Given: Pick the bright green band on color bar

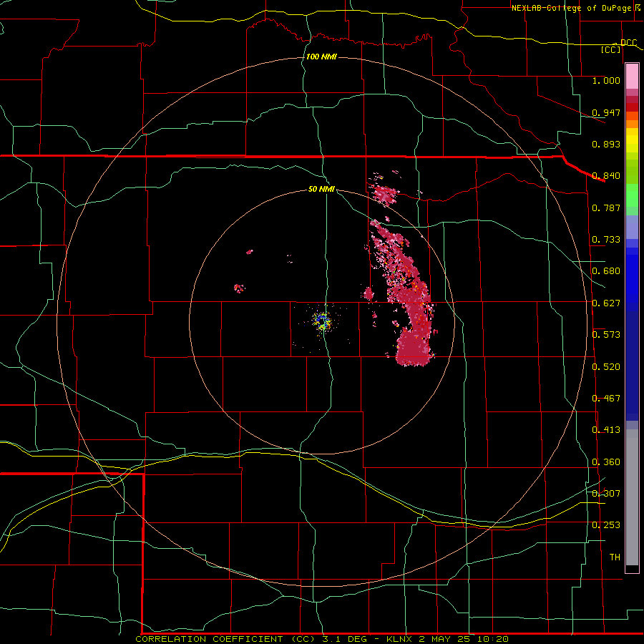Looking at the screenshot, I should [x=632, y=195].
